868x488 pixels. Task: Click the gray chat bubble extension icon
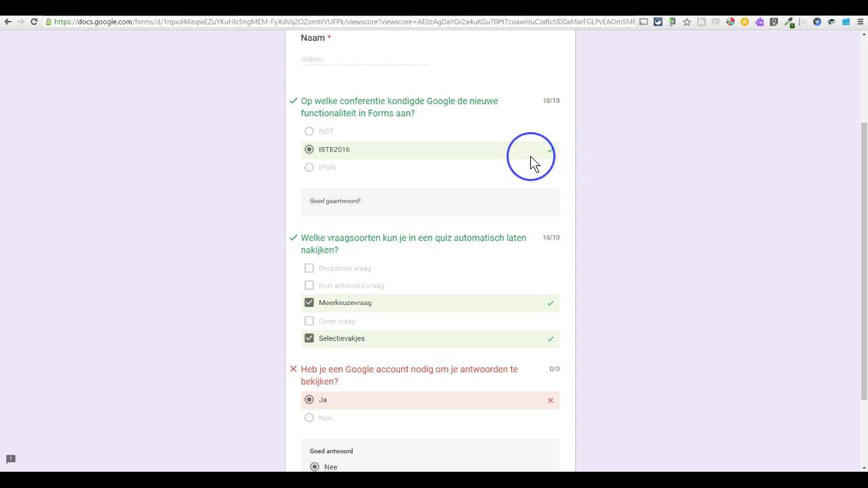tap(715, 22)
